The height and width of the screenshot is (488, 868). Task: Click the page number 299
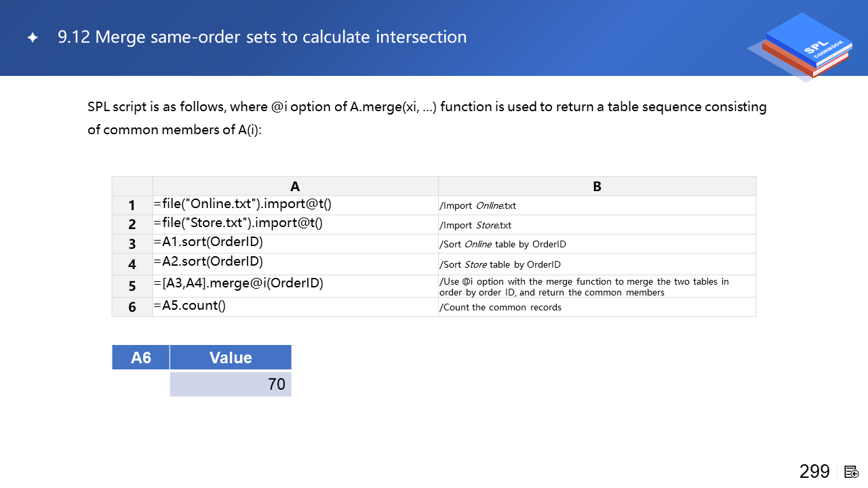(814, 472)
